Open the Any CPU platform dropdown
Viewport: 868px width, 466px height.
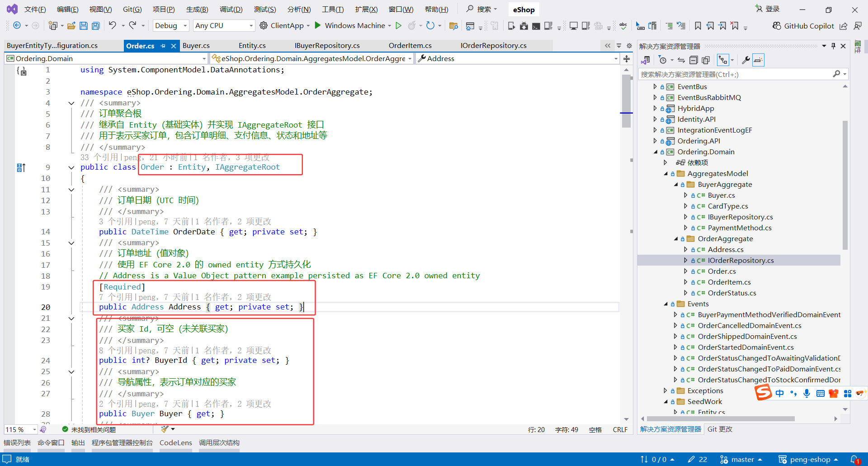coord(224,26)
